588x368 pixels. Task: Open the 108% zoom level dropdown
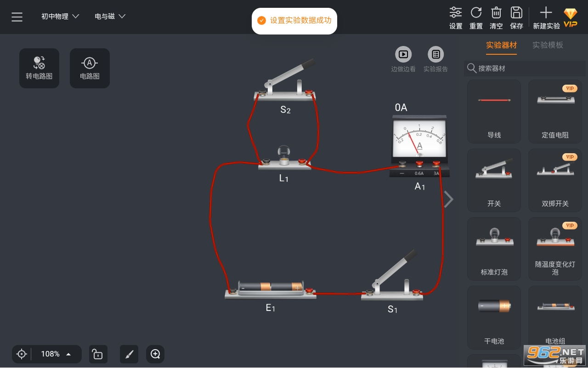point(56,354)
